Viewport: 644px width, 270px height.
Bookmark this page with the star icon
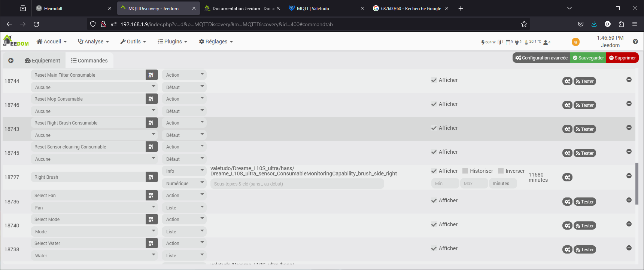524,24
